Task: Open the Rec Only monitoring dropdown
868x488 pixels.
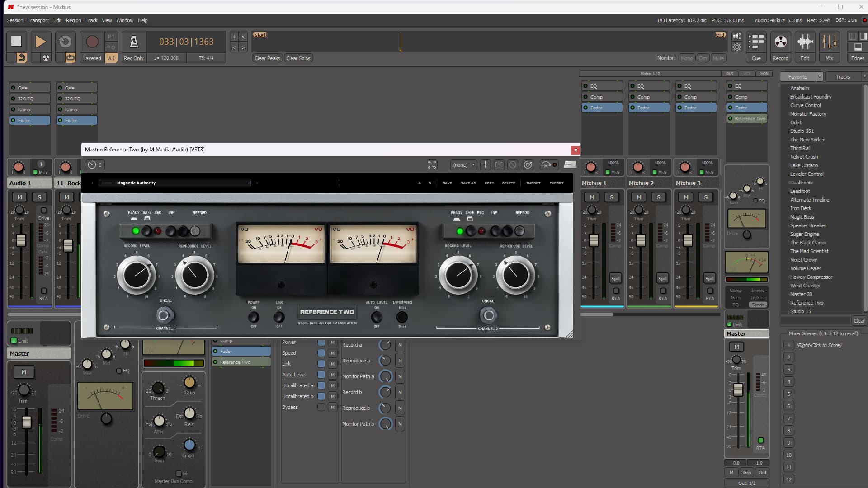Action: [133, 58]
